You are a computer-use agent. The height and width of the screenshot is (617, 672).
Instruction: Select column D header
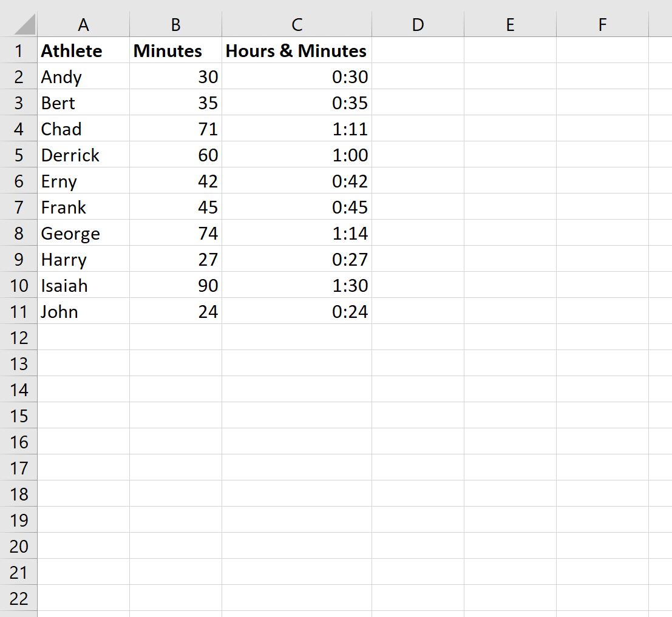[417, 24]
